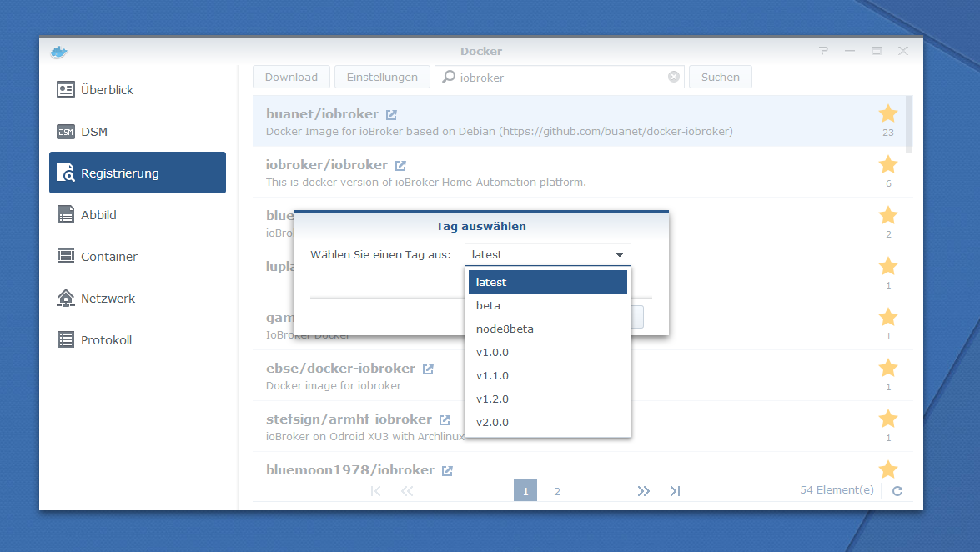The width and height of the screenshot is (980, 552).
Task: Choose the v2.0.0 tag option
Action: (547, 422)
